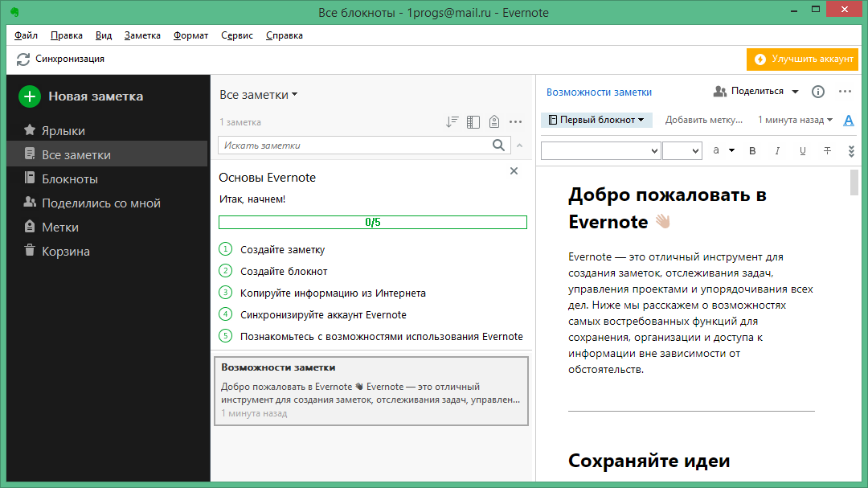Open sort order options via sort icon

[451, 121]
